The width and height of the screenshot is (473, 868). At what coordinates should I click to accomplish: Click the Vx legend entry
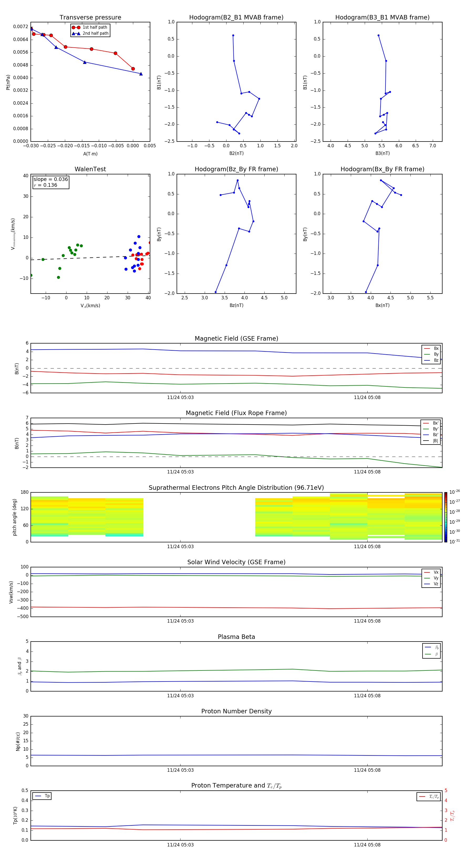coord(431,572)
